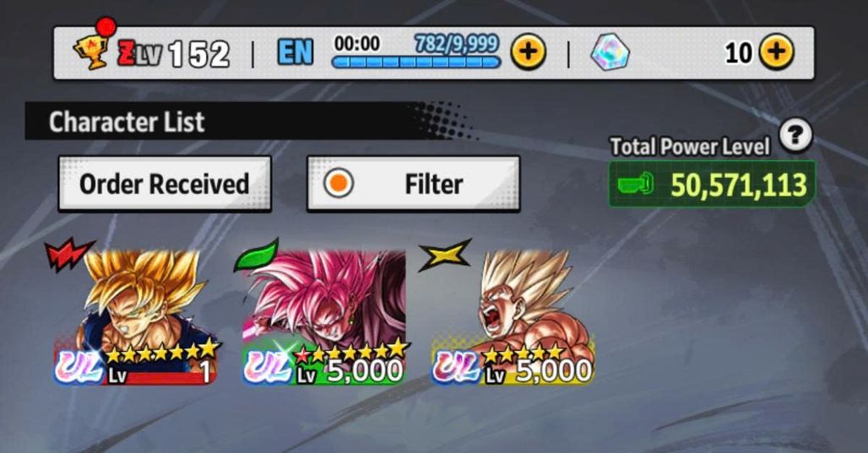This screenshot has height=453, width=868.
Task: Open the help question mark icon
Action: (795, 135)
